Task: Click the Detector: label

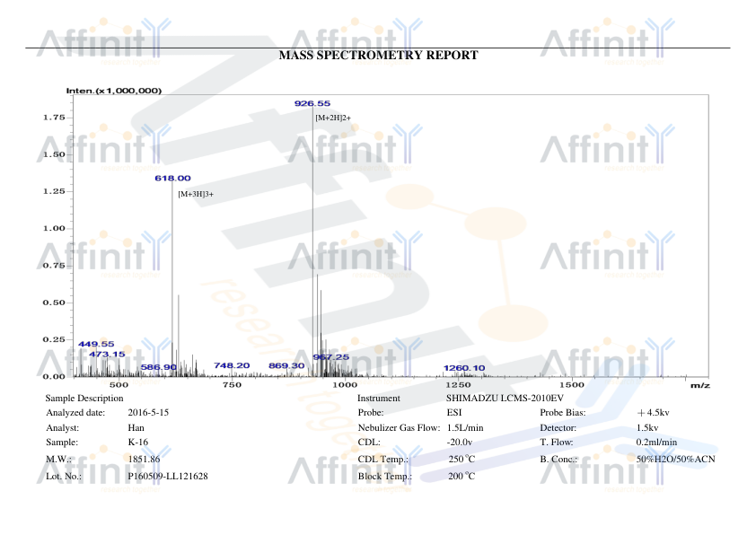Action: (558, 428)
